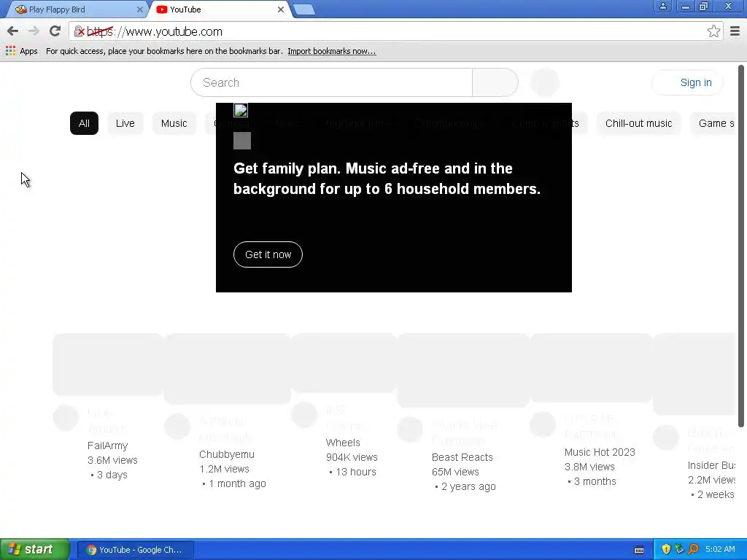Open the Apps grid shortcut

[21, 51]
